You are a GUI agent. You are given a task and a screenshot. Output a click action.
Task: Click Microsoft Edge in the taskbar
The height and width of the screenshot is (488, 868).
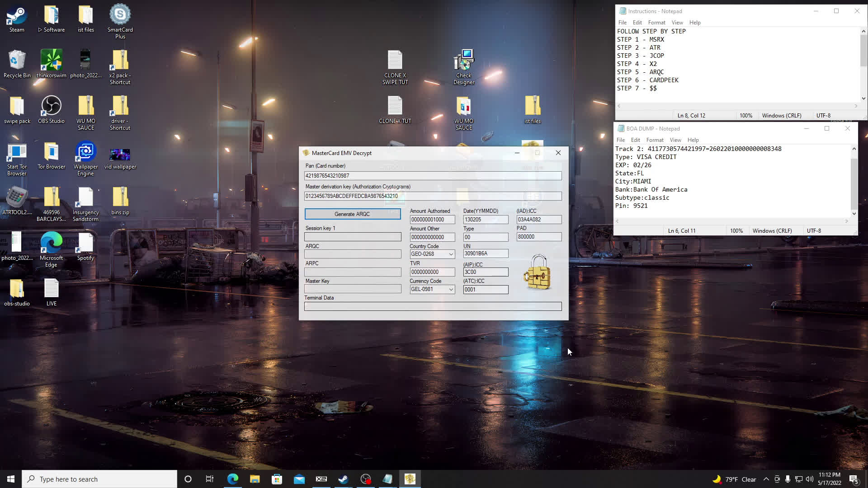232,479
